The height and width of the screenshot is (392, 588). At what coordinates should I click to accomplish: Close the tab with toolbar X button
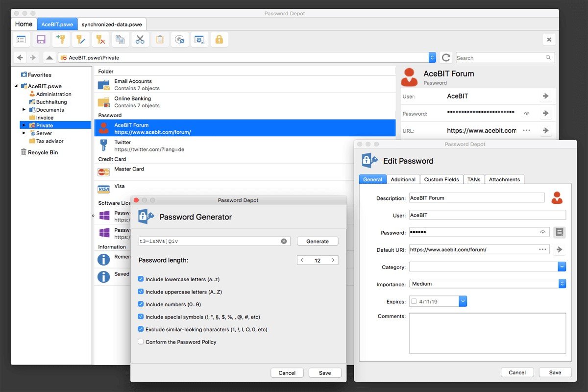click(x=549, y=40)
